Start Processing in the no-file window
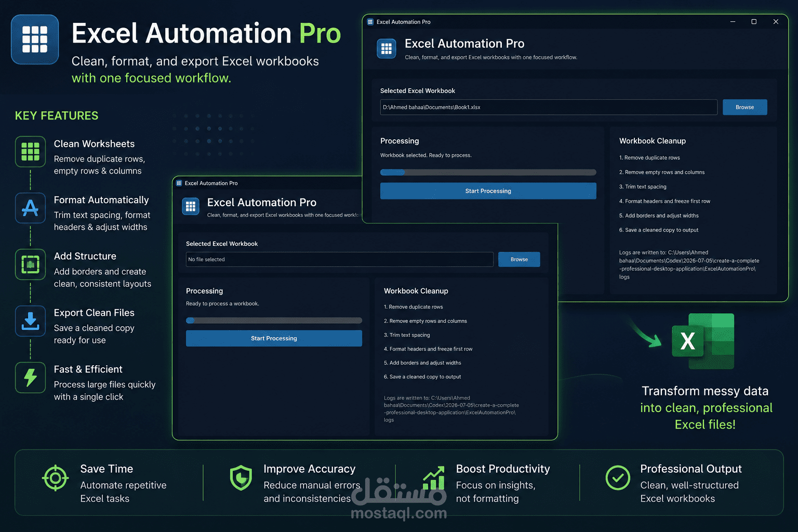The image size is (798, 532). [x=274, y=338]
